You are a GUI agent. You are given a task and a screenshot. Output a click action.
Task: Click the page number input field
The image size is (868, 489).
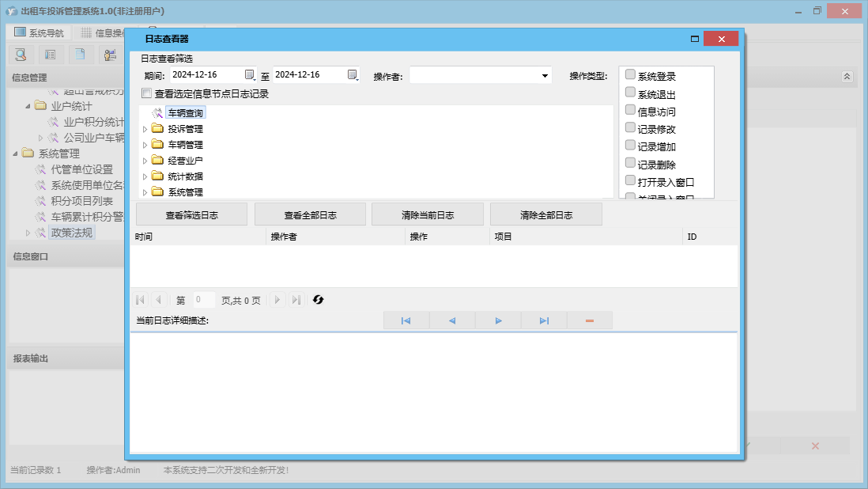tap(204, 300)
